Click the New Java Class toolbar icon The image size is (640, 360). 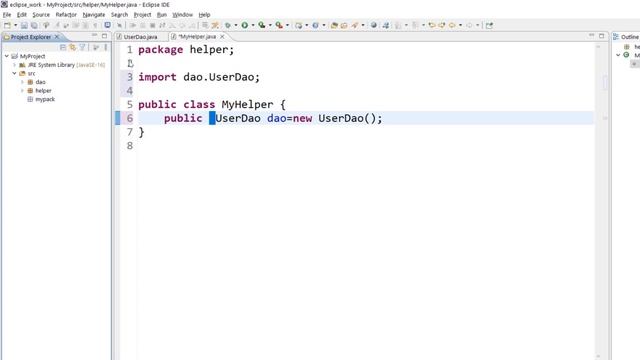316,25
